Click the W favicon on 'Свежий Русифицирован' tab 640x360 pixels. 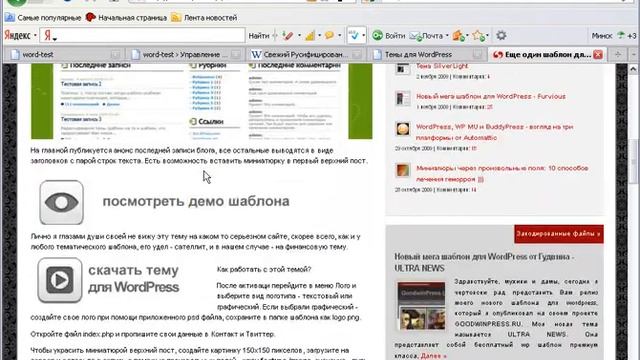256,54
